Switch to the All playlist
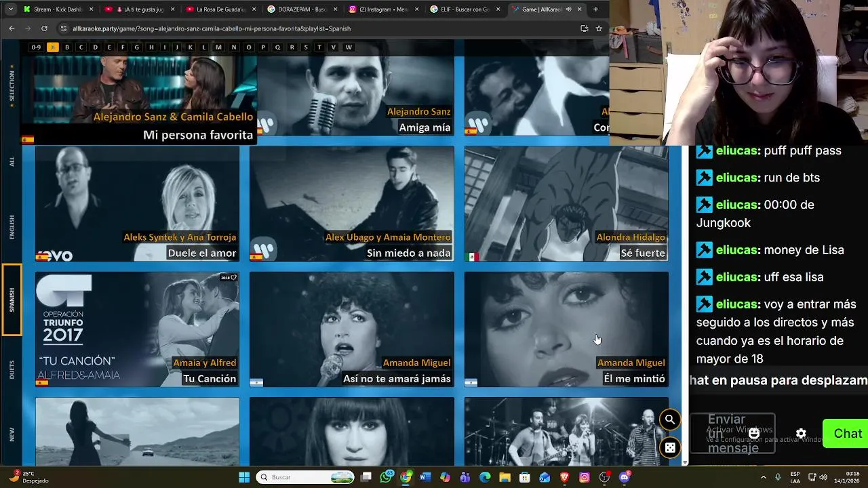This screenshot has height=488, width=868. (12, 162)
